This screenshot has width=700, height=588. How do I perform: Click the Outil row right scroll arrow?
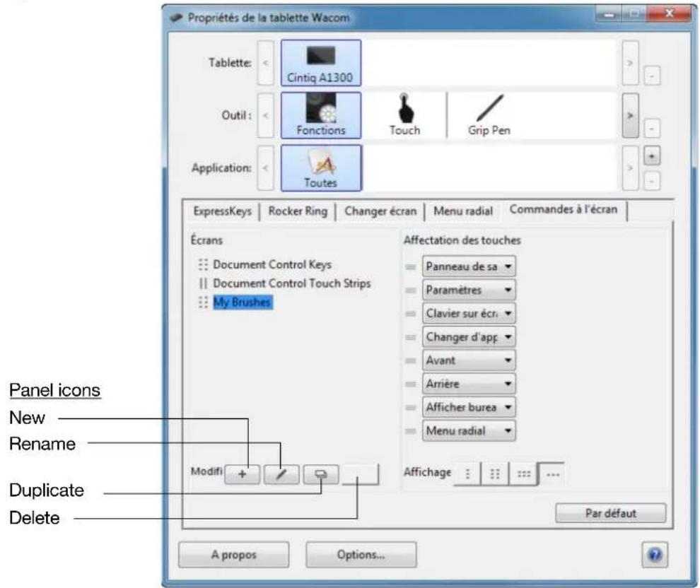631,115
